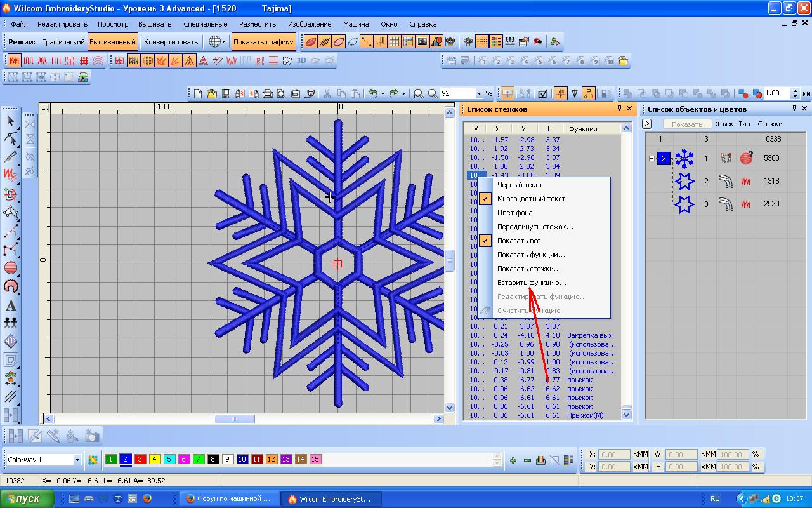This screenshot has width=812, height=508.
Task: Select the Monogram ABC diamond tool
Action: coord(10,341)
